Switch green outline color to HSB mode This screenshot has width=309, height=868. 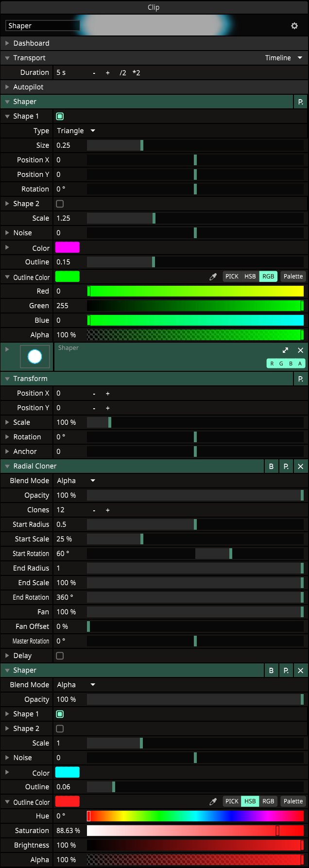[x=250, y=277]
